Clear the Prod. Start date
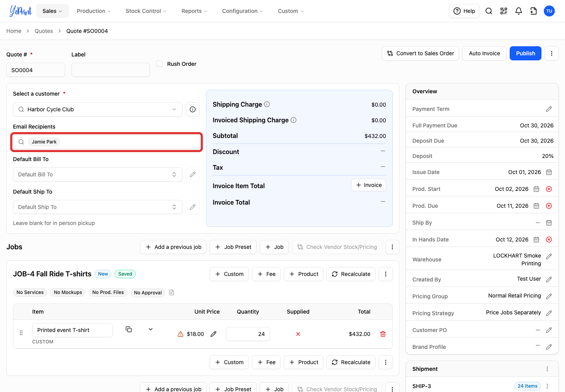 (549, 189)
